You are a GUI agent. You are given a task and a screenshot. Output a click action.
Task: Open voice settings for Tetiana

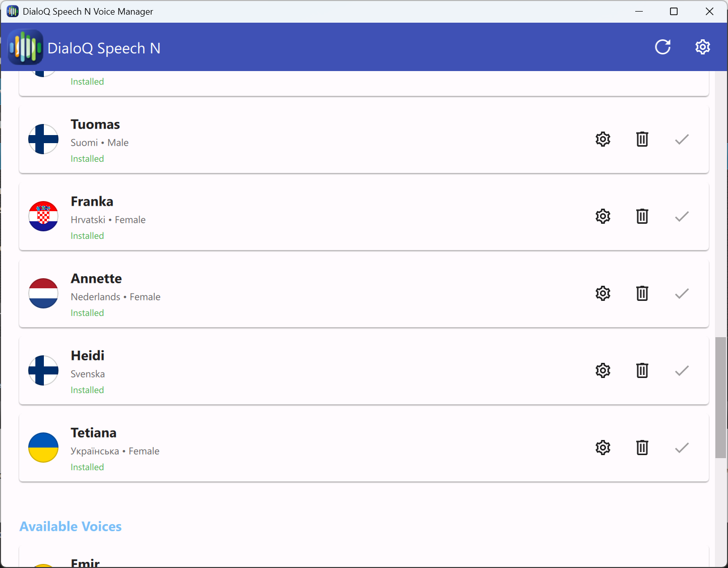click(x=603, y=448)
